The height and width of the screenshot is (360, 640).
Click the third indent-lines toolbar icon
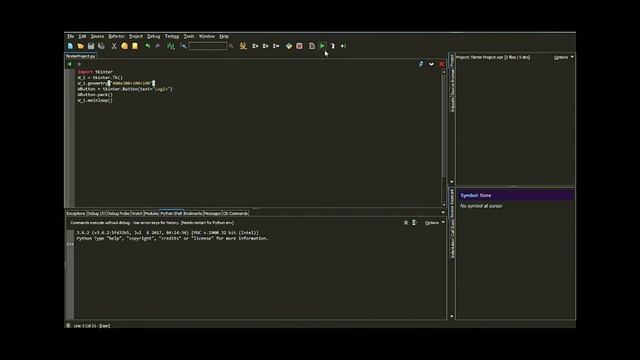(276, 46)
